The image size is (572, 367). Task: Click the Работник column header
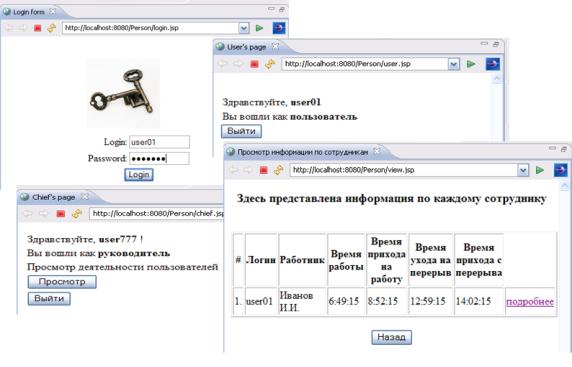click(302, 260)
